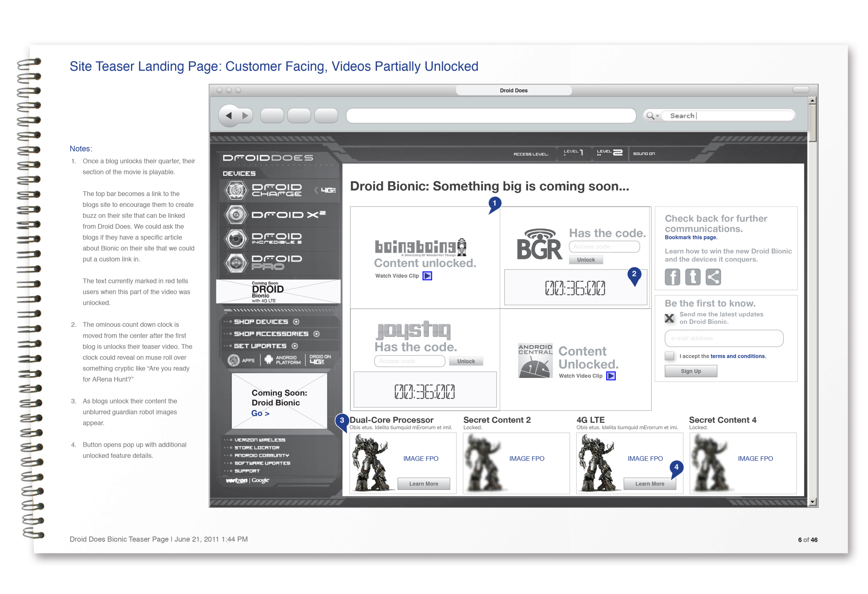The height and width of the screenshot is (594, 868).
Task: Click the boingboing logo
Action: click(420, 247)
